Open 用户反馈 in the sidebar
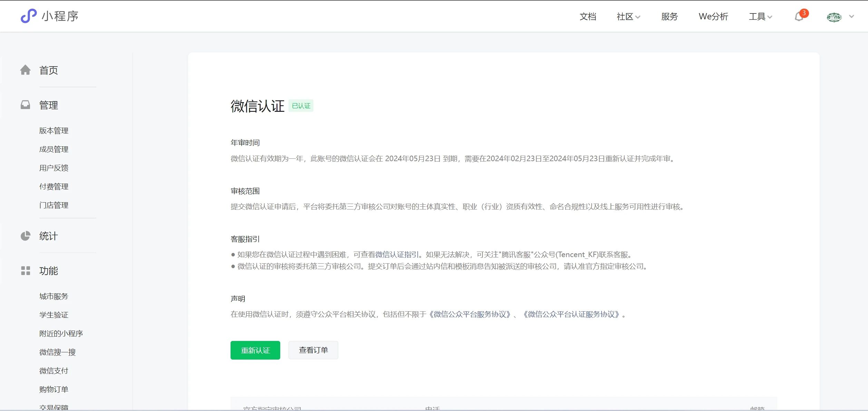The height and width of the screenshot is (411, 868). [54, 168]
